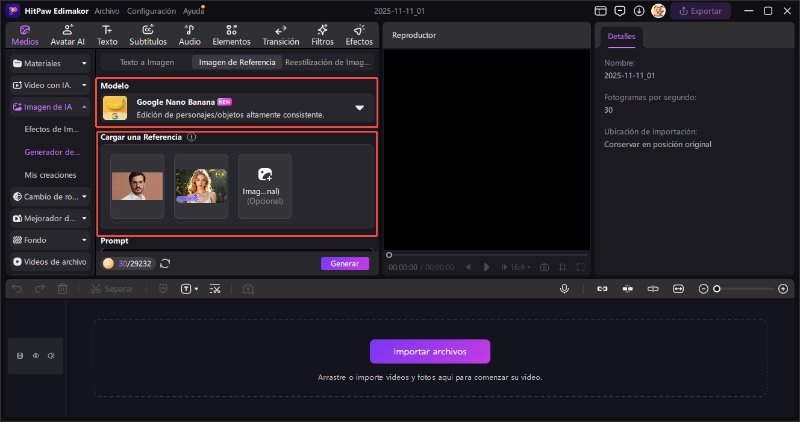Open the Subtítulos tool
This screenshot has height=422, width=800.
point(148,35)
